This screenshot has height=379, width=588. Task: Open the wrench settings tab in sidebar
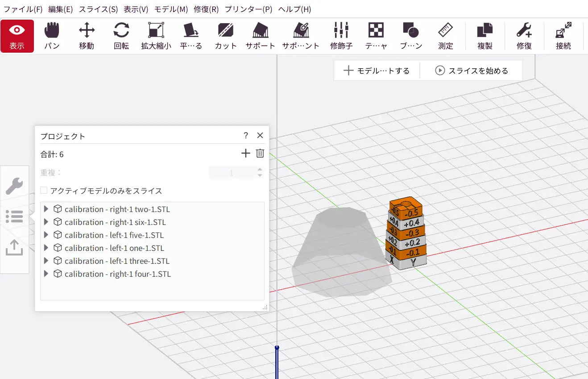click(14, 186)
